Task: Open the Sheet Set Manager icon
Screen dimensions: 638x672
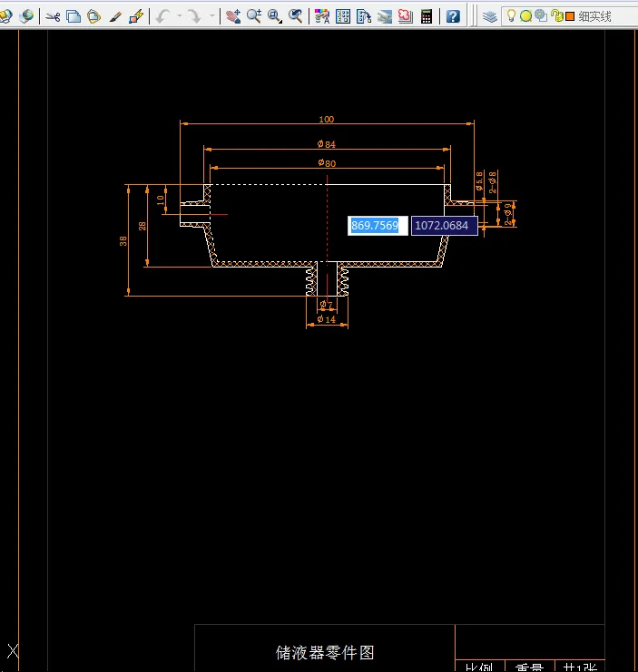Action: 385,16
